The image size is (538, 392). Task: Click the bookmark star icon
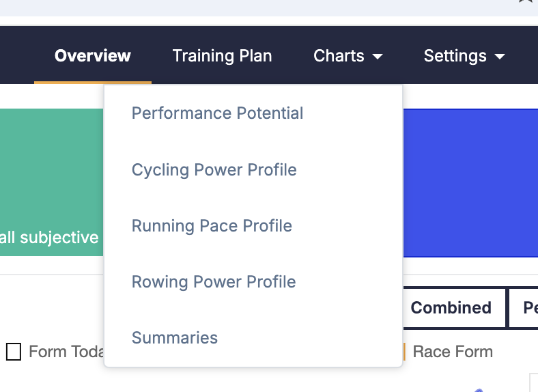pos(526,1)
